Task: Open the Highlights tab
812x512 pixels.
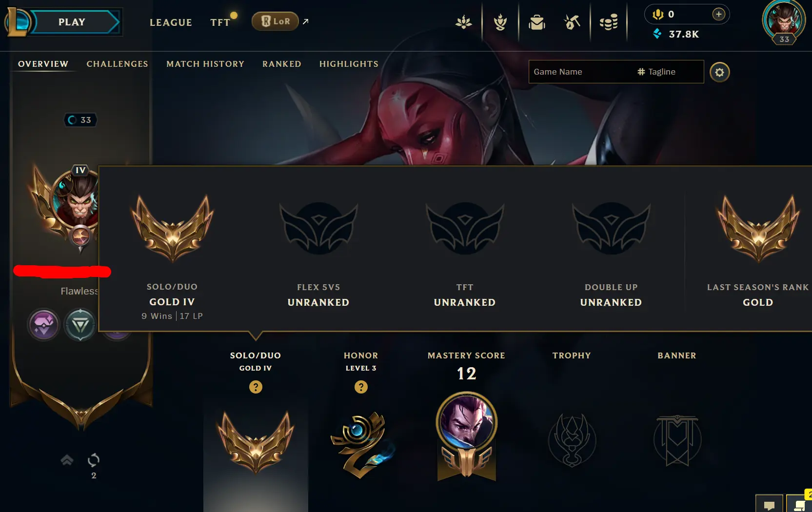Action: 349,64
